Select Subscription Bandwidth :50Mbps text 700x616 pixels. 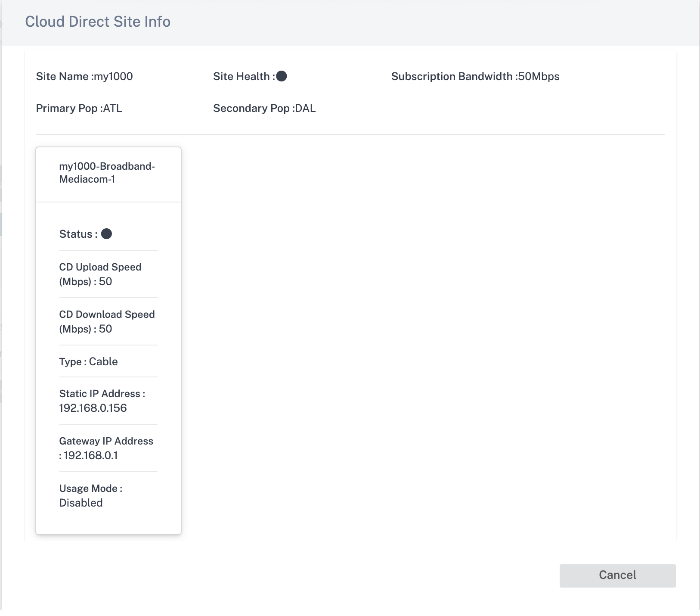tap(475, 76)
